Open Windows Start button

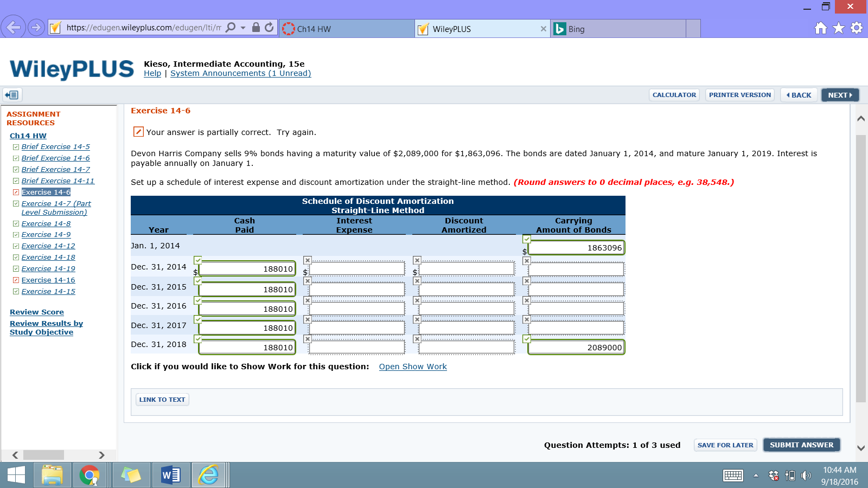[16, 476]
